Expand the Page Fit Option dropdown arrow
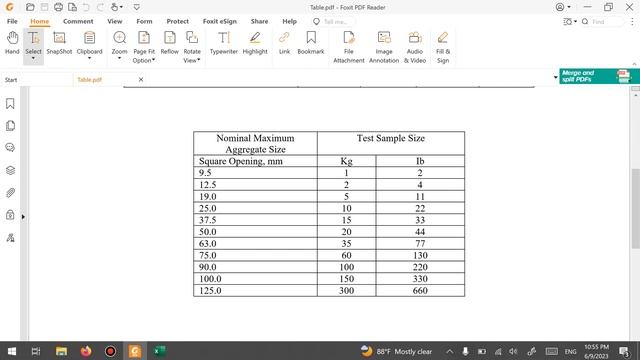 [153, 60]
